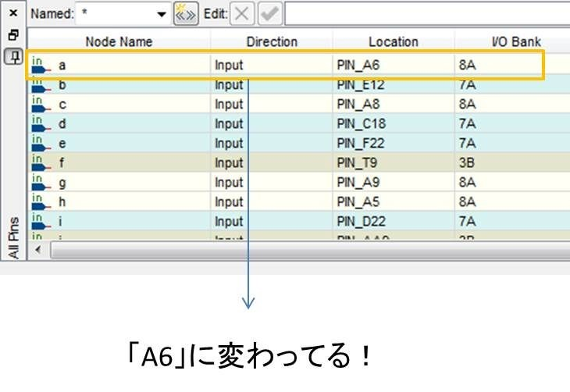Viewport: 570px width, 392px height.
Task: Click the filter wizard icon beside Named
Action: point(185,14)
